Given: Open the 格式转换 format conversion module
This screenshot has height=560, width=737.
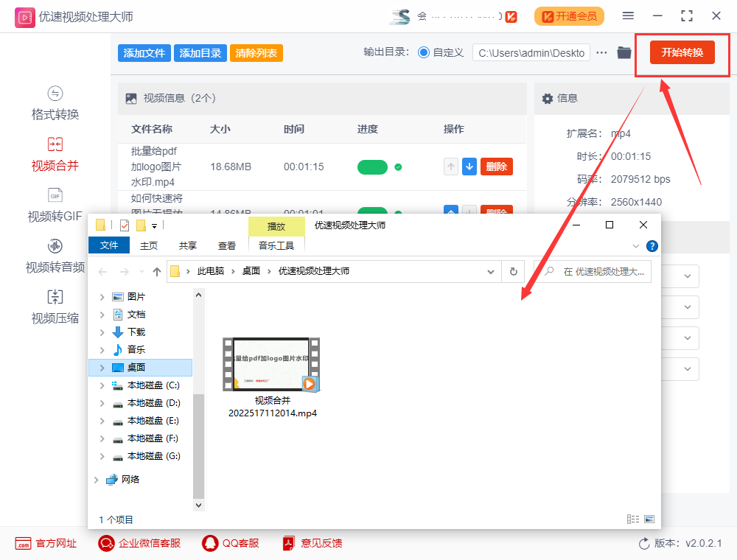Looking at the screenshot, I should click(55, 104).
